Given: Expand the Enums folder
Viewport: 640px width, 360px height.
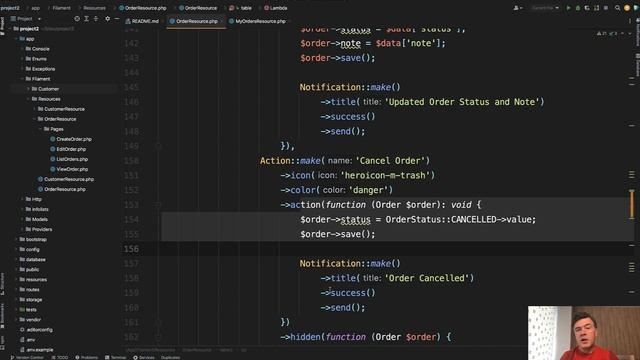Looking at the screenshot, I should [22, 59].
